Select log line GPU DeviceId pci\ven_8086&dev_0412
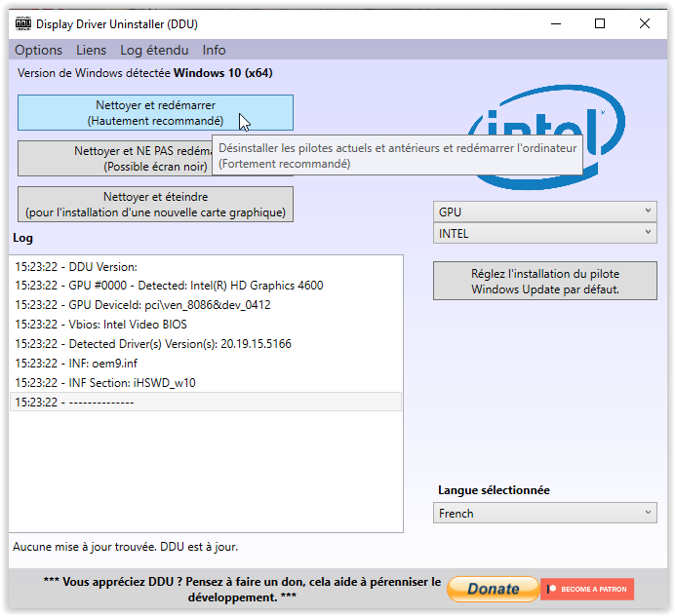 tap(206, 305)
